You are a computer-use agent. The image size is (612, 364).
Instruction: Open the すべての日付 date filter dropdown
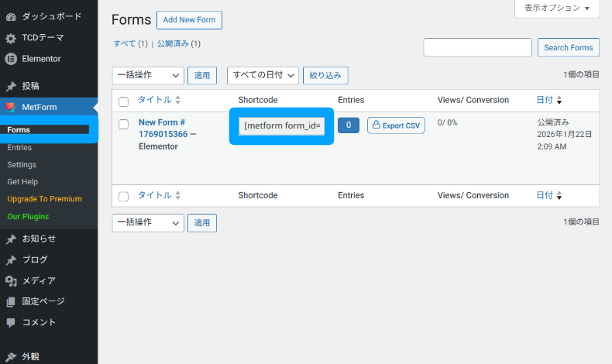(x=263, y=75)
